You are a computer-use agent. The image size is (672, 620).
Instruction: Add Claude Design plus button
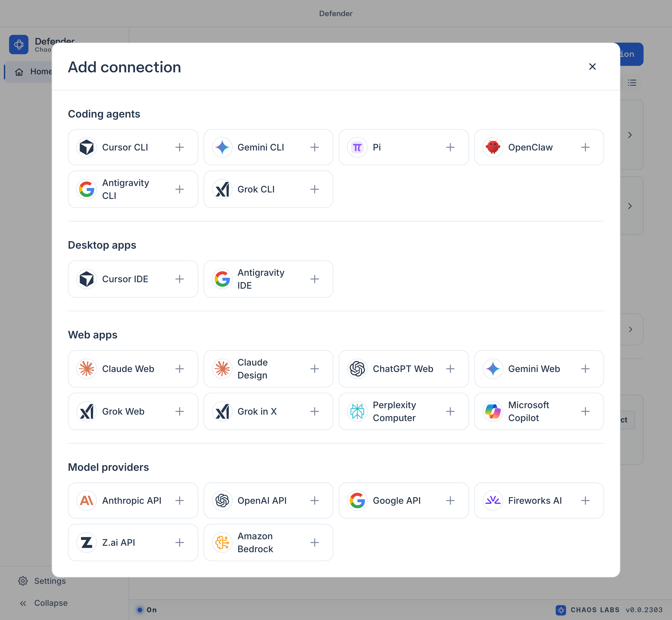314,369
